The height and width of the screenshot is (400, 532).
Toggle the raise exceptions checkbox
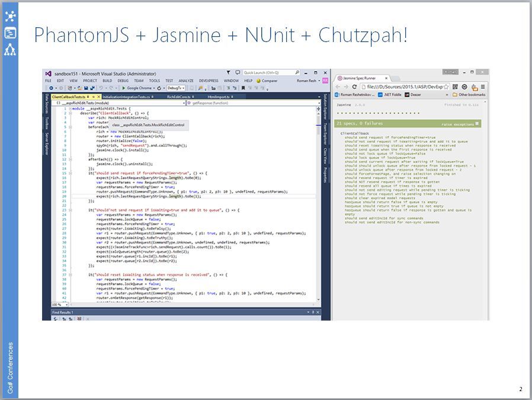(x=477, y=124)
